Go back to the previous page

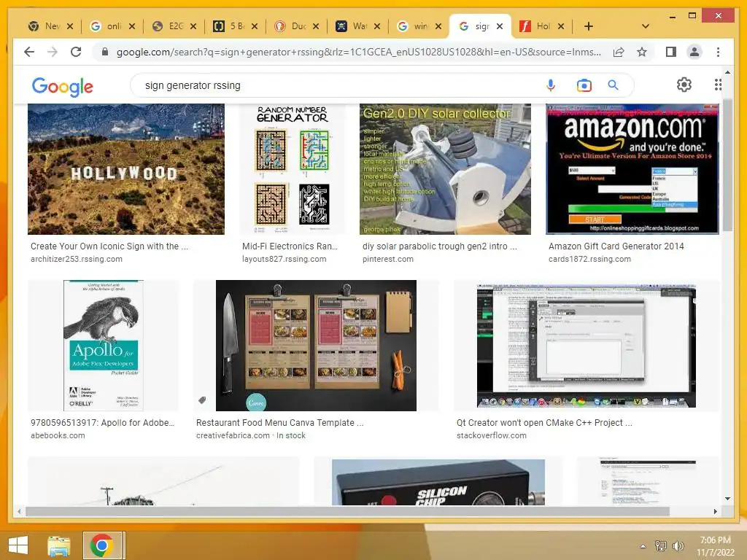click(29, 52)
